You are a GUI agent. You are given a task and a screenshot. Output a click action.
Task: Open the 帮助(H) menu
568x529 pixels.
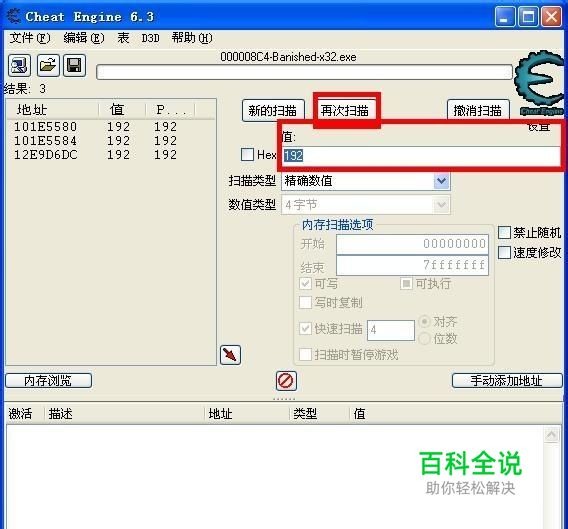[192, 38]
